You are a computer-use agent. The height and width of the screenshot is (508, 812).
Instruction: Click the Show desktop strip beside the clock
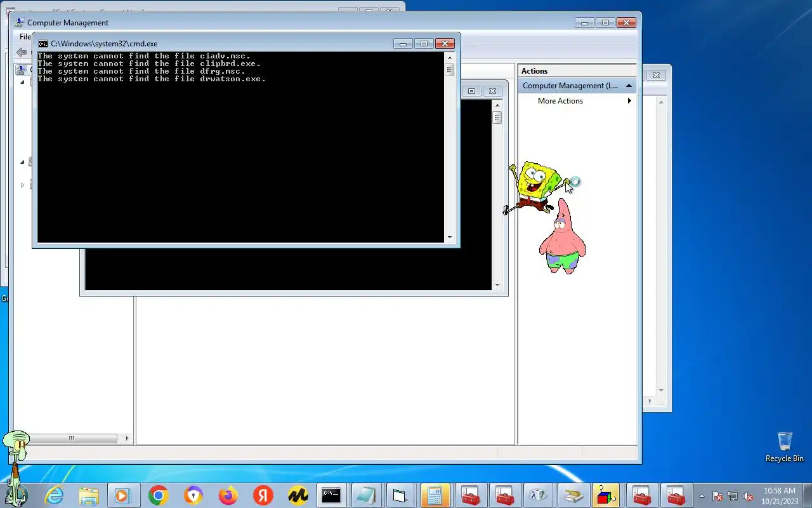pyautogui.click(x=807, y=496)
